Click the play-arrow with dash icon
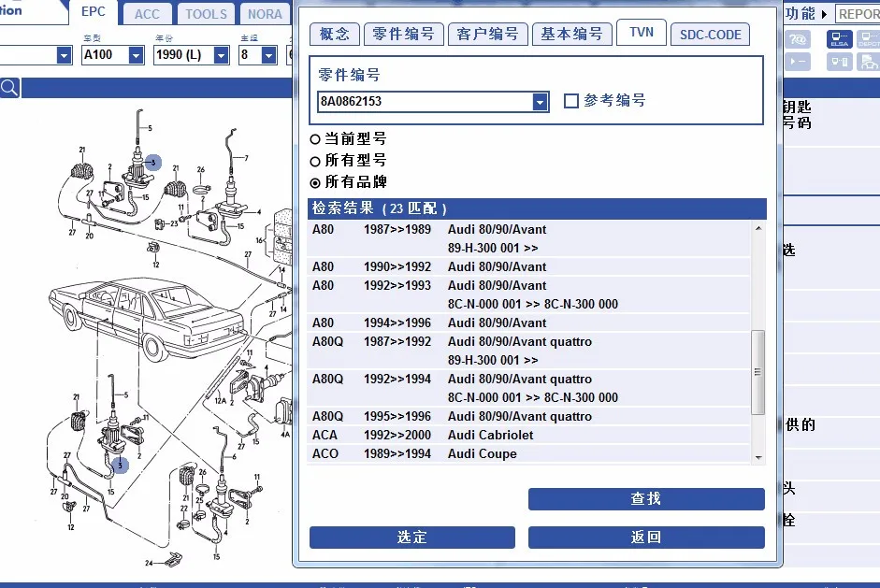880x588 pixels. 798,61
